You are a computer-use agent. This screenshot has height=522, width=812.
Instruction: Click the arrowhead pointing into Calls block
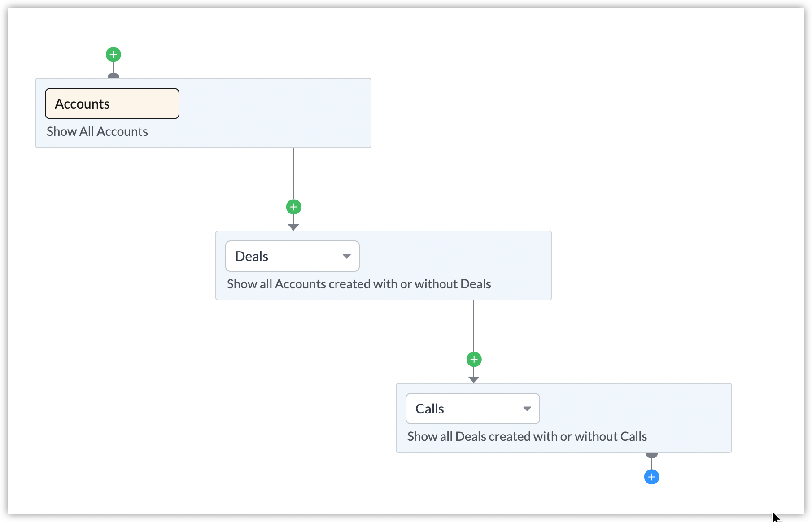pyautogui.click(x=474, y=379)
